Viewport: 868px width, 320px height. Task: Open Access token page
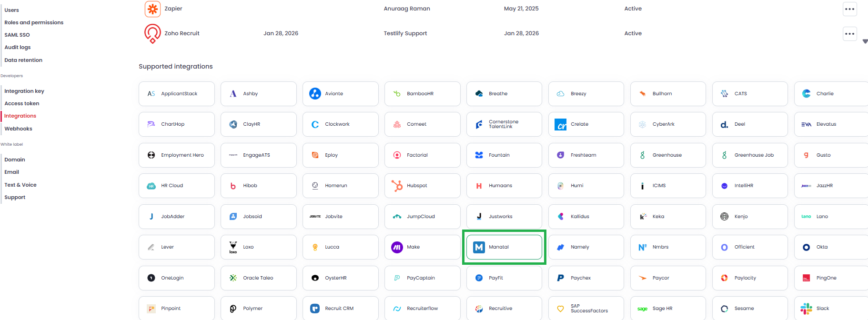[22, 103]
